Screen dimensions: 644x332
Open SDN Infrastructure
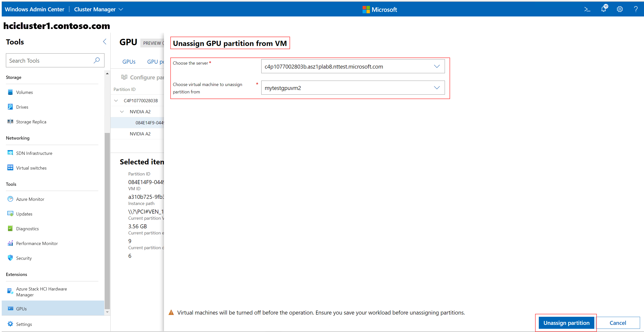tap(34, 153)
